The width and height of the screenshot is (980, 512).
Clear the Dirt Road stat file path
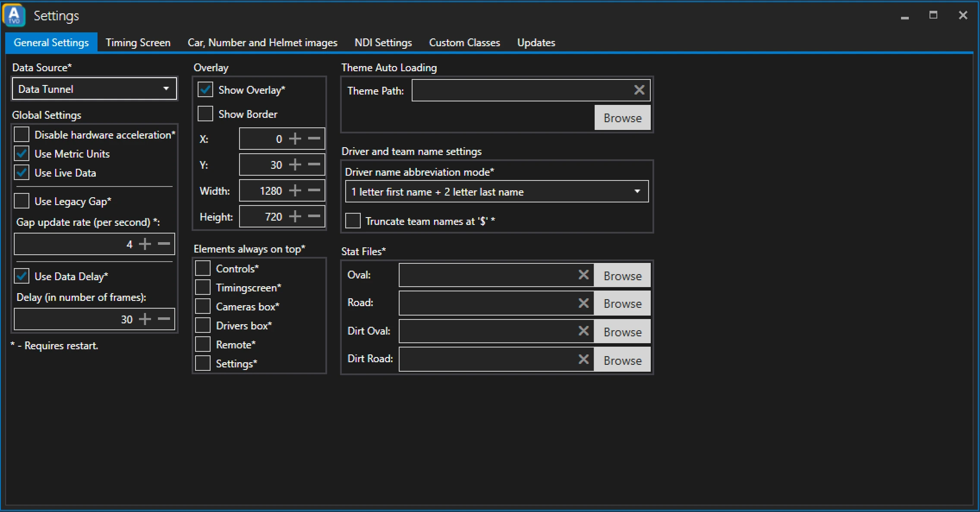click(583, 360)
